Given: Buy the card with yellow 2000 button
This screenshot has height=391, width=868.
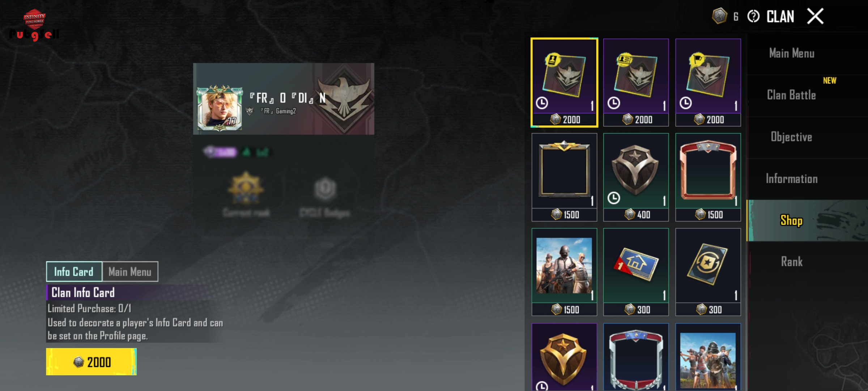Looking at the screenshot, I should point(92,362).
